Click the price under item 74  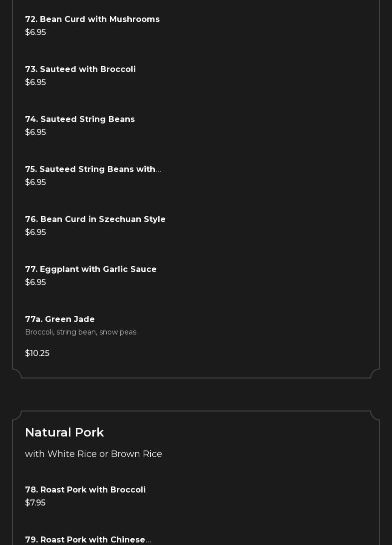35,132
